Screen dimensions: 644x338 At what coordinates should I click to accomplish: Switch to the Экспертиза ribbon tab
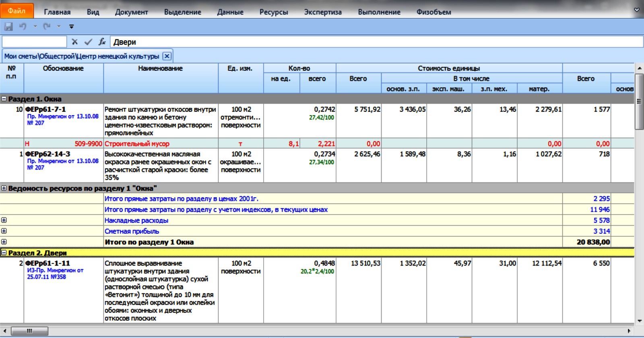pos(323,12)
